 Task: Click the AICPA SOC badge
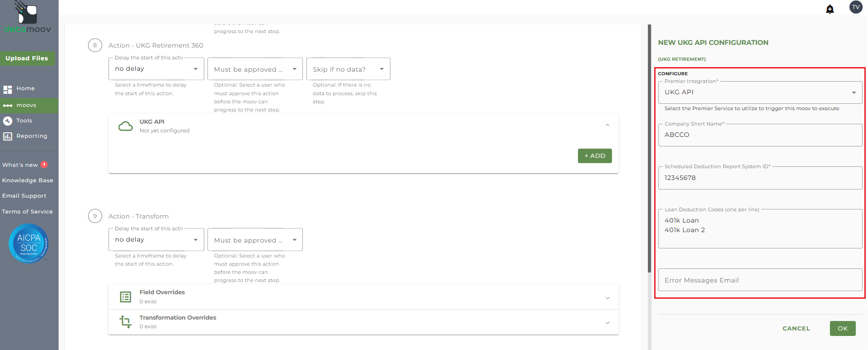coord(29,243)
